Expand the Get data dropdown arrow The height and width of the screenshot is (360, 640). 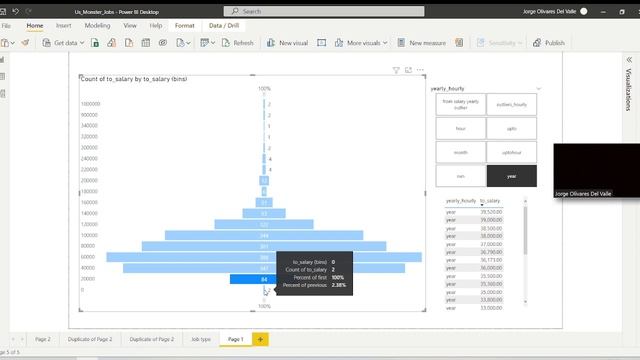82,43
